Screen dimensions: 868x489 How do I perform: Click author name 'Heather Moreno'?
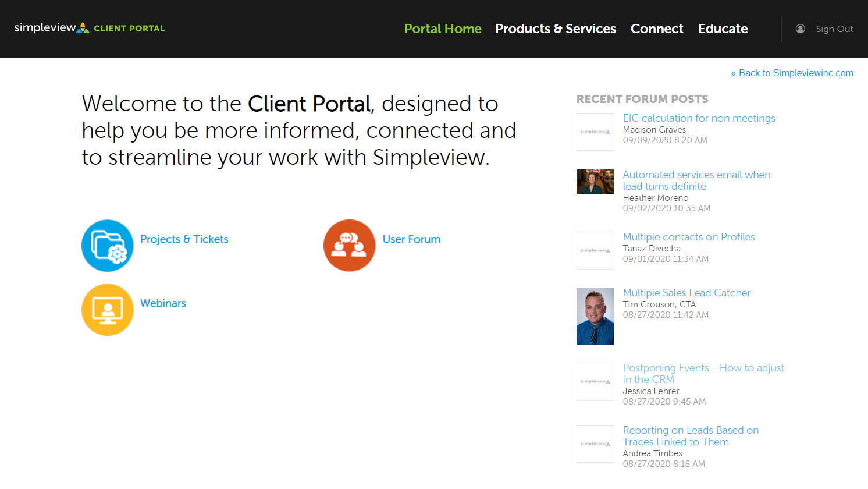point(656,198)
